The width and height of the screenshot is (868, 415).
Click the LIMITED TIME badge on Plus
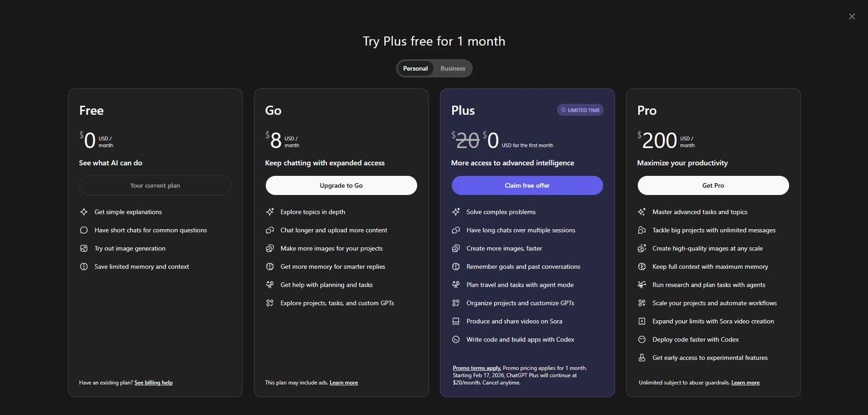pyautogui.click(x=580, y=110)
